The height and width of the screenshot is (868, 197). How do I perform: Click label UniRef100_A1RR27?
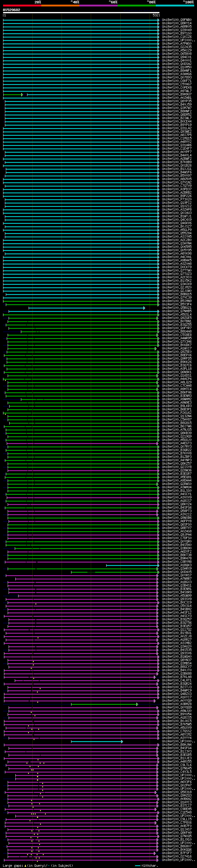pyautogui.click(x=176, y=640)
